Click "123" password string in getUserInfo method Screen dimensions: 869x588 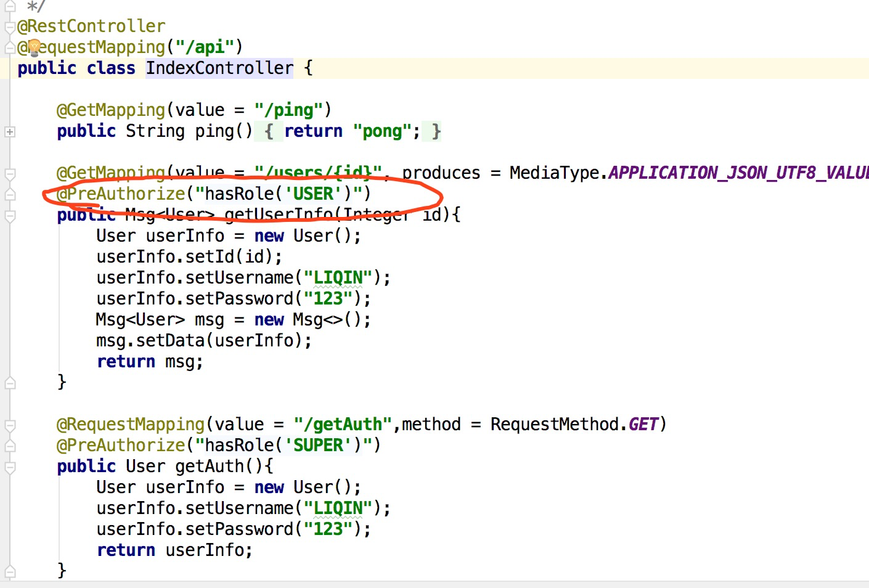pyautogui.click(x=328, y=298)
